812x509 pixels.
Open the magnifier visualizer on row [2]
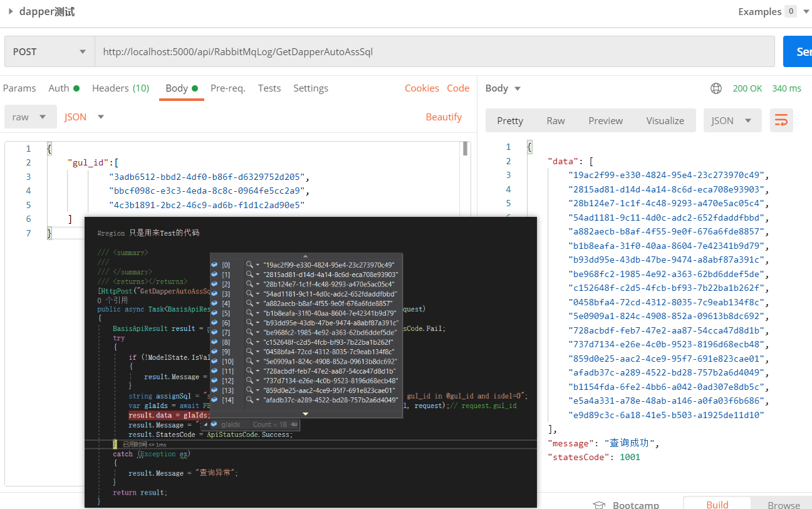[249, 284]
